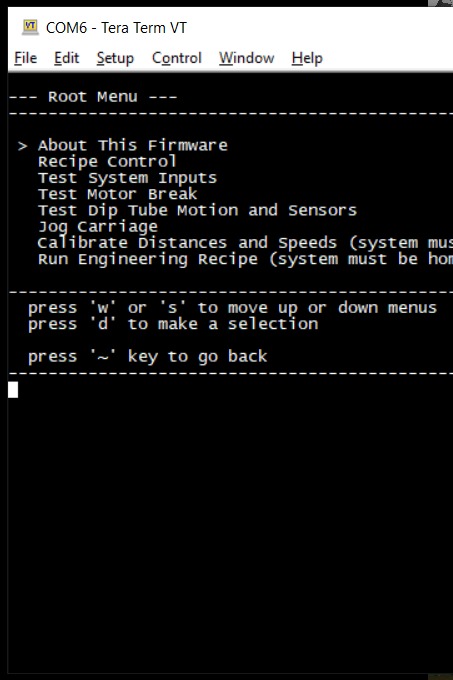The height and width of the screenshot is (680, 453).
Task: Click the "press '~' key to go back" line
Action: pos(147,357)
